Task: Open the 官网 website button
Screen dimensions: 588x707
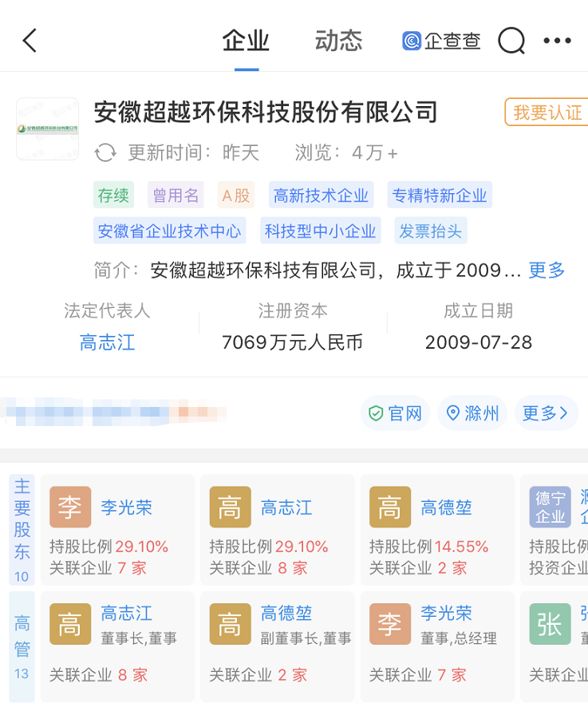Action: coord(395,413)
